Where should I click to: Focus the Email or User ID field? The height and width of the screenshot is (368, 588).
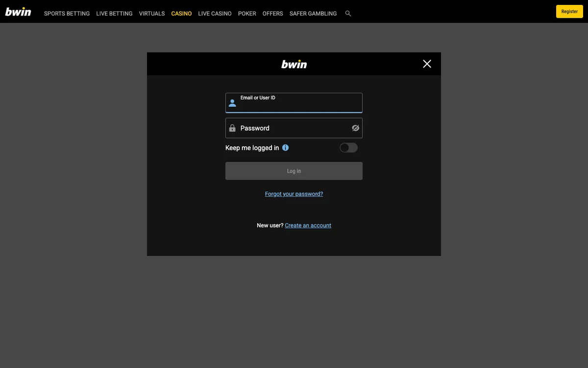pos(294,103)
